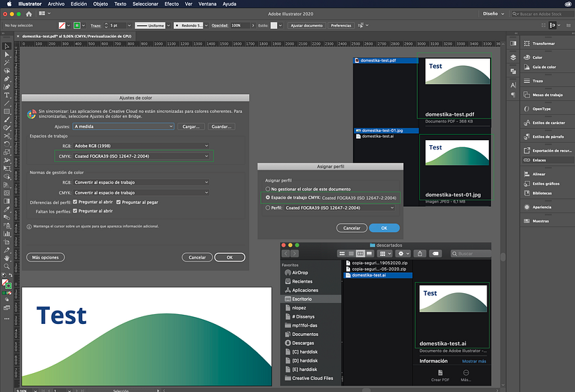The height and width of the screenshot is (392, 575).
Task: Open the Efecto menu
Action: [x=172, y=4]
